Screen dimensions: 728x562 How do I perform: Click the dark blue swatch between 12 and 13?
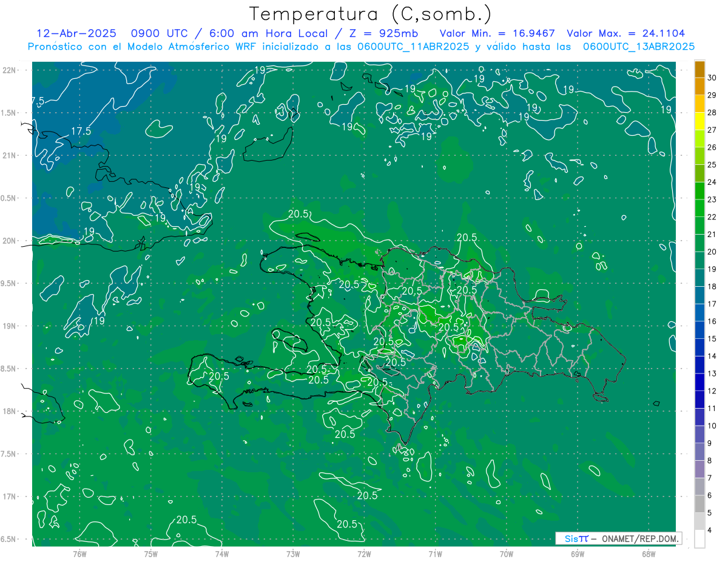coord(700,382)
